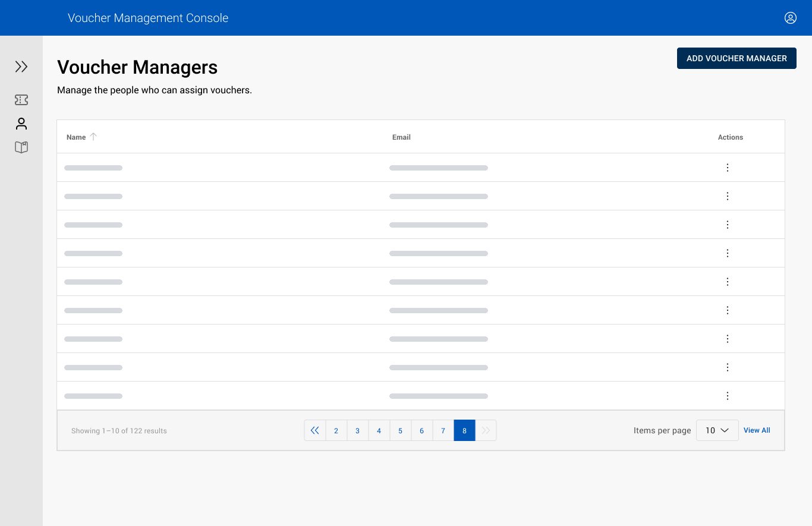Click the last page double-right arrows
812x526 pixels.
[486, 430]
